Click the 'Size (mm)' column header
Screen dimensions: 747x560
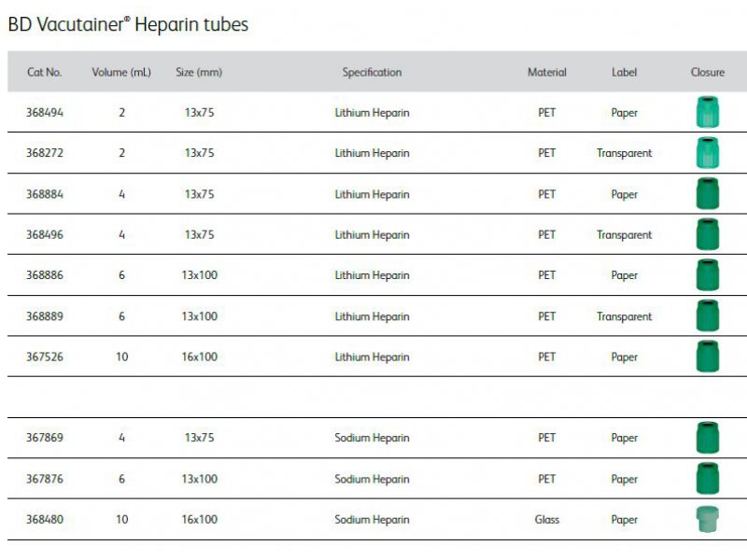tap(199, 73)
